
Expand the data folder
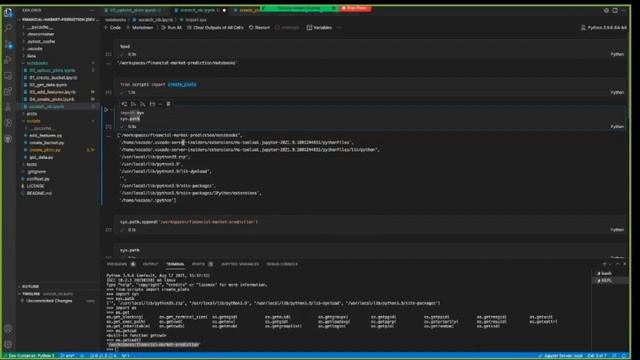click(31, 56)
